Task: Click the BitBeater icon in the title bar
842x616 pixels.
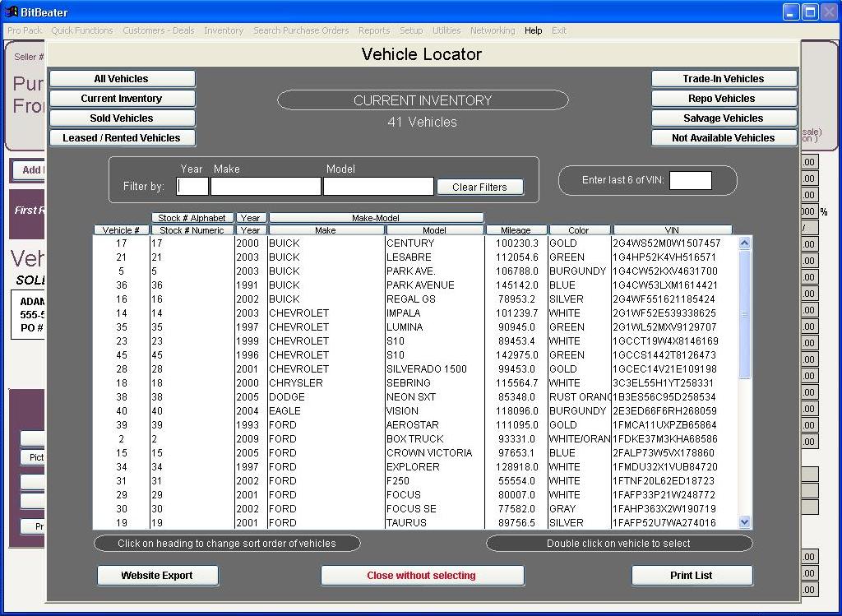Action: coord(11,11)
